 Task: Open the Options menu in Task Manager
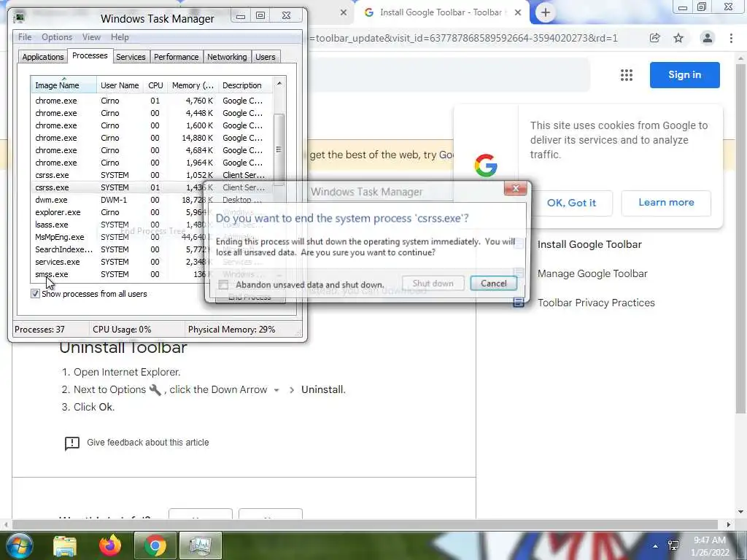pyautogui.click(x=57, y=37)
